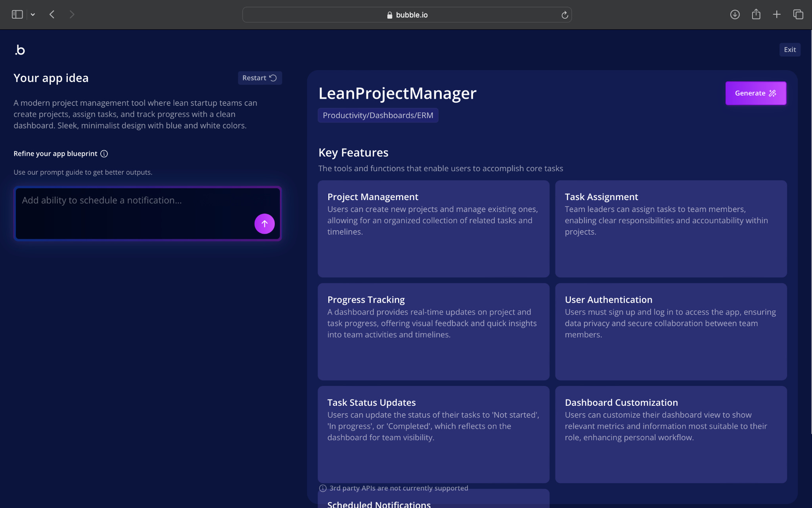Click the bubble.io address bar
The width and height of the screenshot is (812, 508).
(407, 15)
